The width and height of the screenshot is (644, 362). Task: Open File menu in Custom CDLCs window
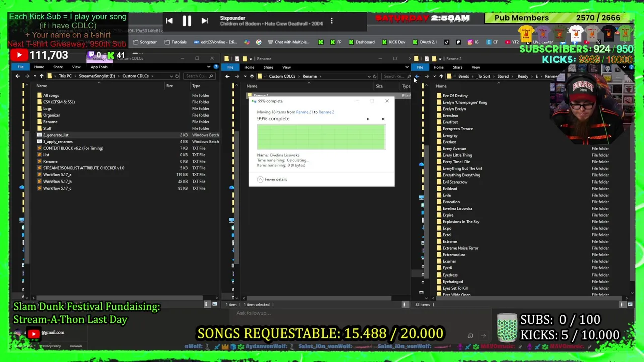(x=20, y=67)
